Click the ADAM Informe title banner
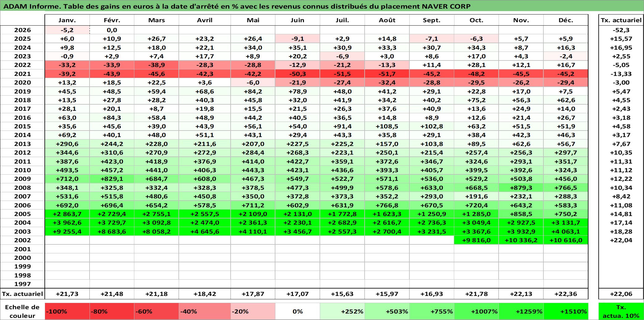Screen dimensions: 644x320 [322, 6]
